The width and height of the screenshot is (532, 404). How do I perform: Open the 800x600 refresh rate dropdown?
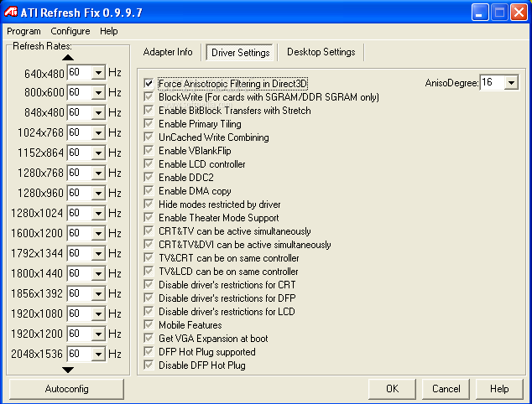click(98, 92)
